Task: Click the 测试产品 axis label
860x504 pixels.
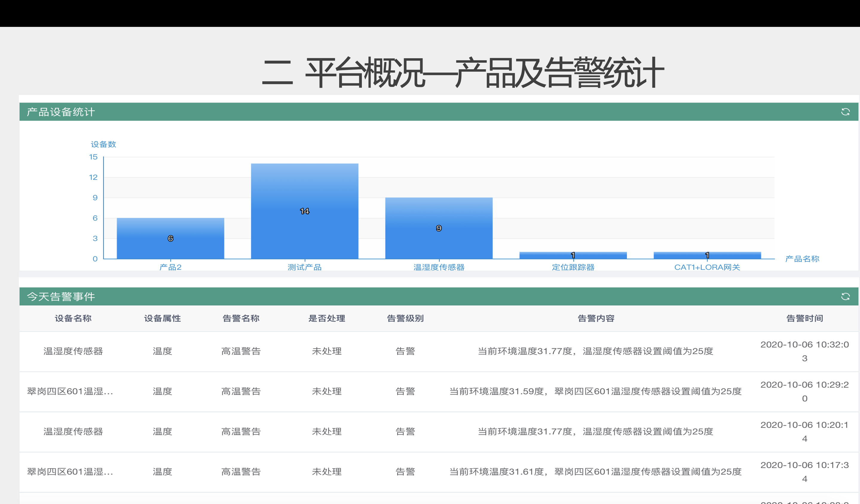Action: 304,267
